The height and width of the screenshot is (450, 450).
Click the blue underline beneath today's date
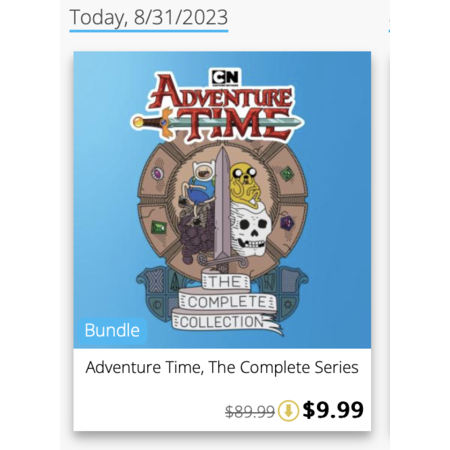[x=149, y=31]
